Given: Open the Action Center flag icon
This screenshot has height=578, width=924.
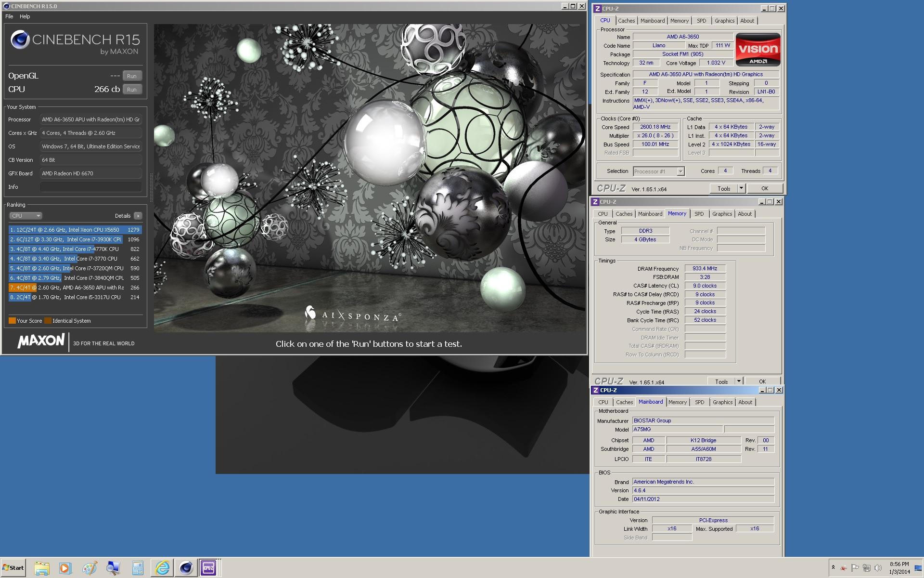Looking at the screenshot, I should pos(855,568).
